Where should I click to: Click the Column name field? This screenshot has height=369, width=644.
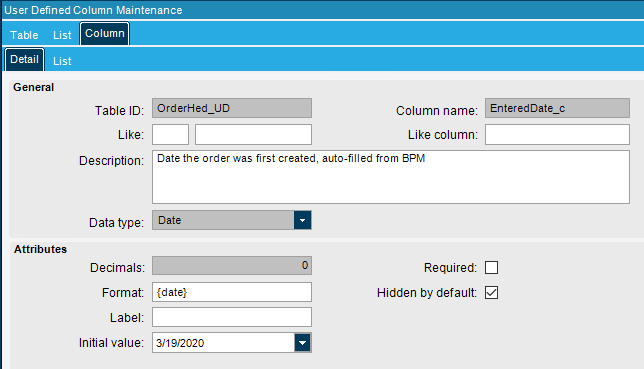[x=557, y=108]
